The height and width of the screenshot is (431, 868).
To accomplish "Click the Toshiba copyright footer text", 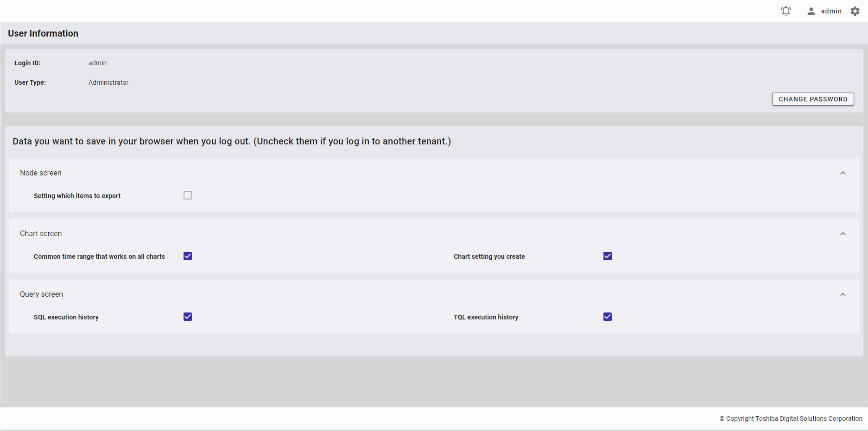I will pos(791,419).
